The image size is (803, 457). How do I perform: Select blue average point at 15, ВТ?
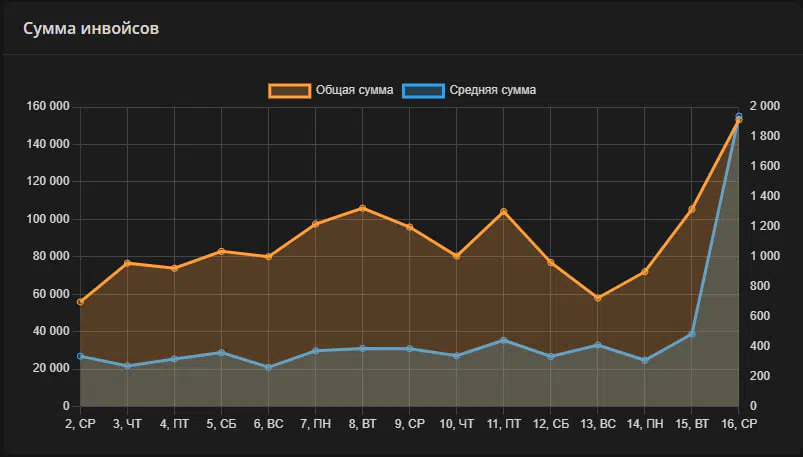(x=691, y=334)
